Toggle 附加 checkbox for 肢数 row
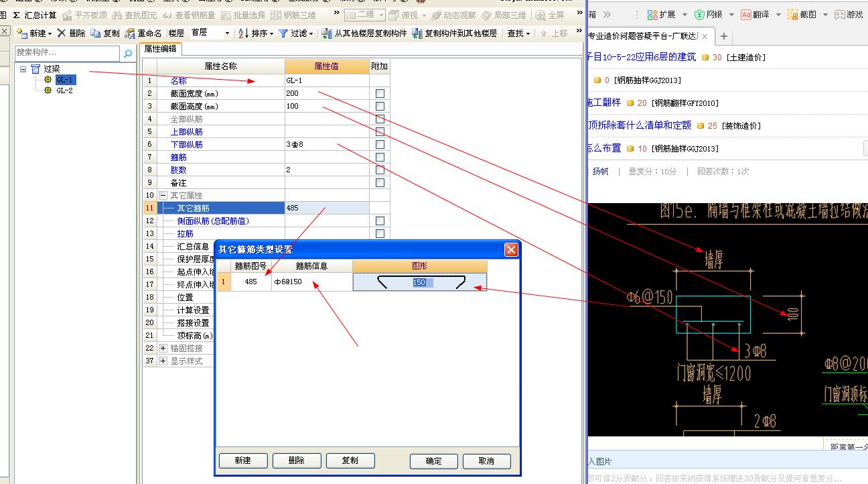The height and width of the screenshot is (484, 868). click(x=380, y=170)
